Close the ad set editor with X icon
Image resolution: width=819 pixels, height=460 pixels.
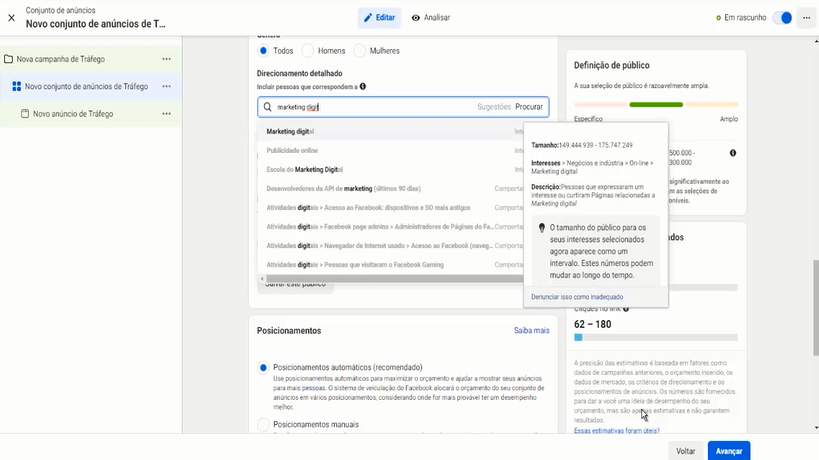click(x=11, y=18)
